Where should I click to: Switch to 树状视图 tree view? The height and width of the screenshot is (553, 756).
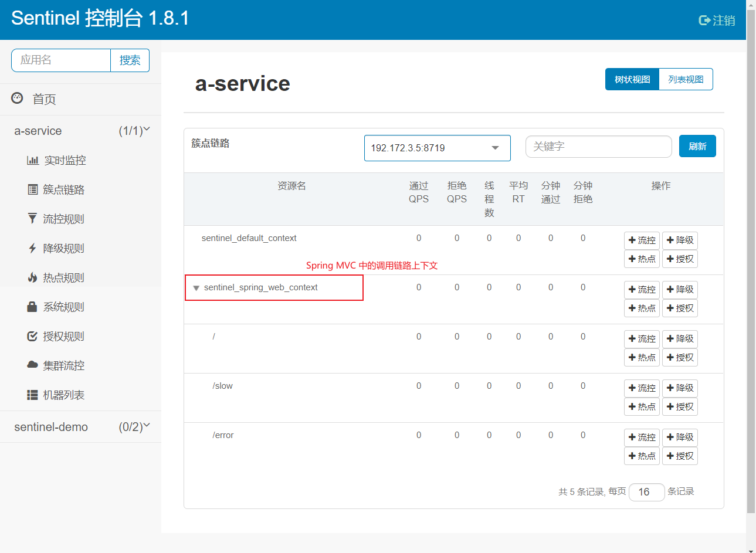[x=632, y=79]
